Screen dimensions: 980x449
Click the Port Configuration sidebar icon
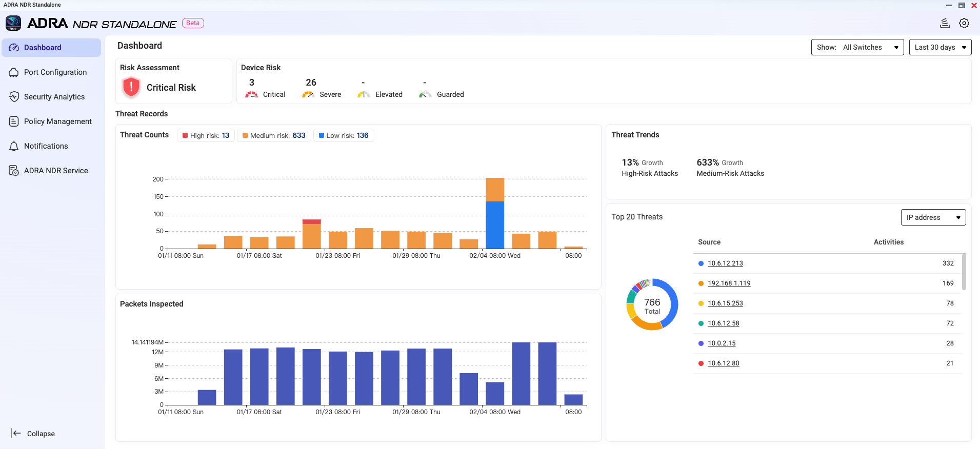coord(14,72)
